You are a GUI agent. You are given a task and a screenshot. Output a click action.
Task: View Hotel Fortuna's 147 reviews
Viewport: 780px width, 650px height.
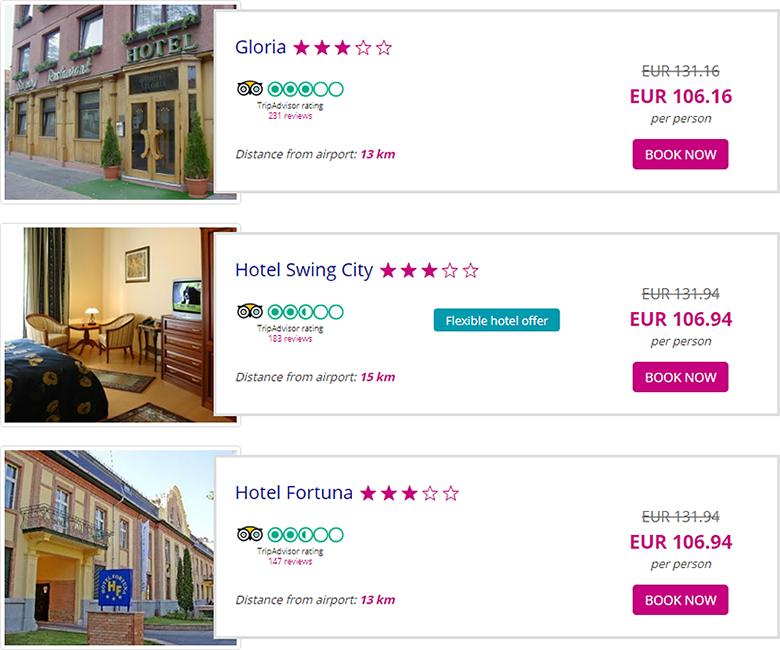coord(290,562)
